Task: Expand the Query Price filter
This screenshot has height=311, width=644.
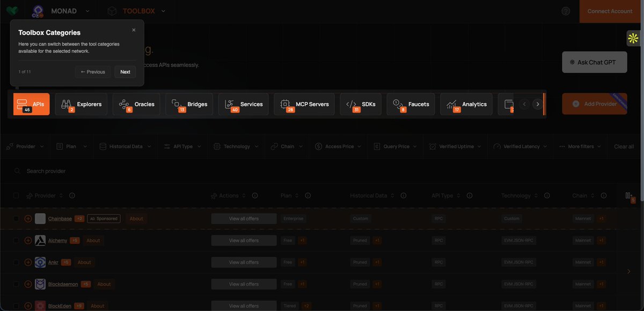Action: click(396, 146)
